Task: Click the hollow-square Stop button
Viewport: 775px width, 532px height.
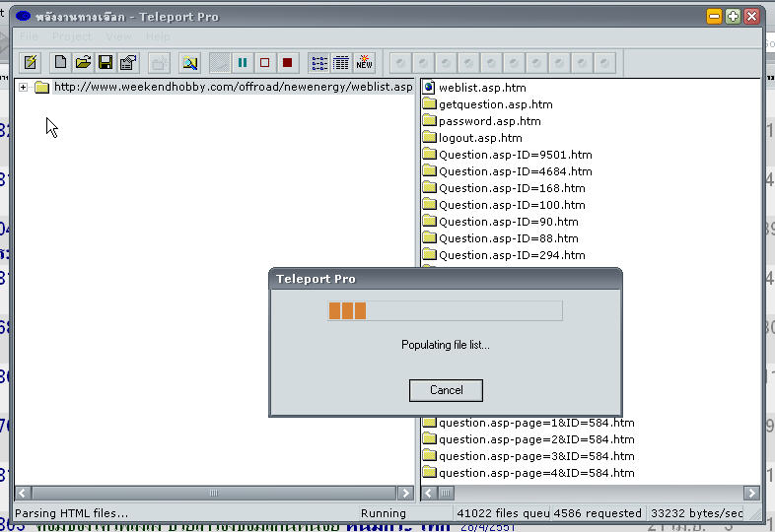Action: click(264, 63)
